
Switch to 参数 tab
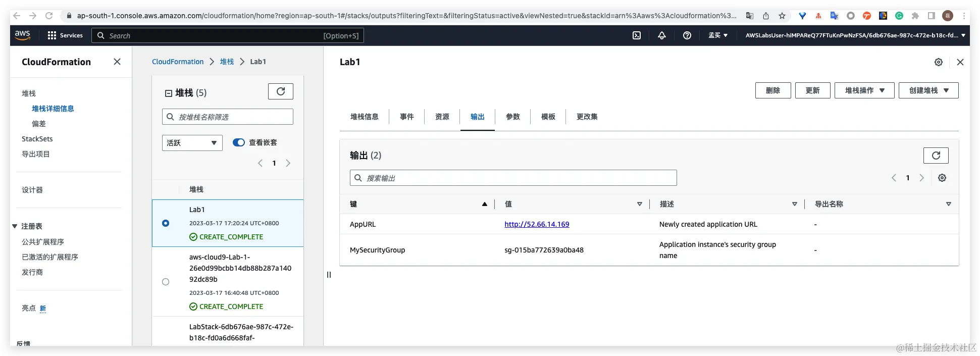[513, 117]
